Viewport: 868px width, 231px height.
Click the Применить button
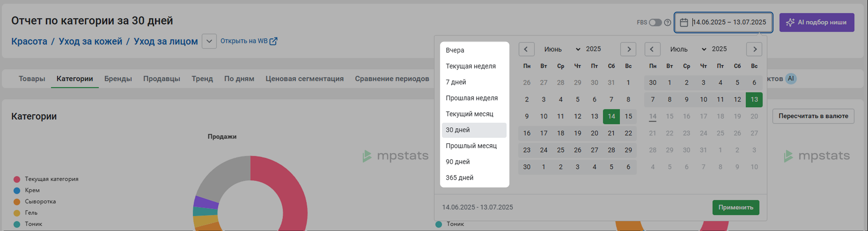(736, 207)
